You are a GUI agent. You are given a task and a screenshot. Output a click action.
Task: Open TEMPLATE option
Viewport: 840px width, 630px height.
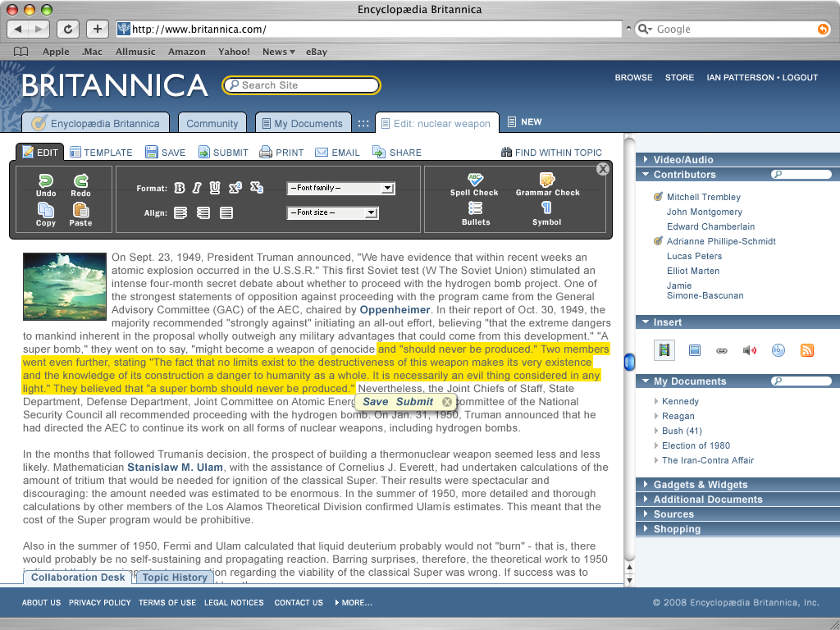101,152
